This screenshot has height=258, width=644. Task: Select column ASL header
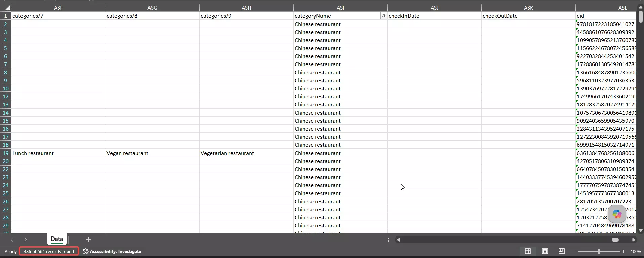tap(606, 8)
